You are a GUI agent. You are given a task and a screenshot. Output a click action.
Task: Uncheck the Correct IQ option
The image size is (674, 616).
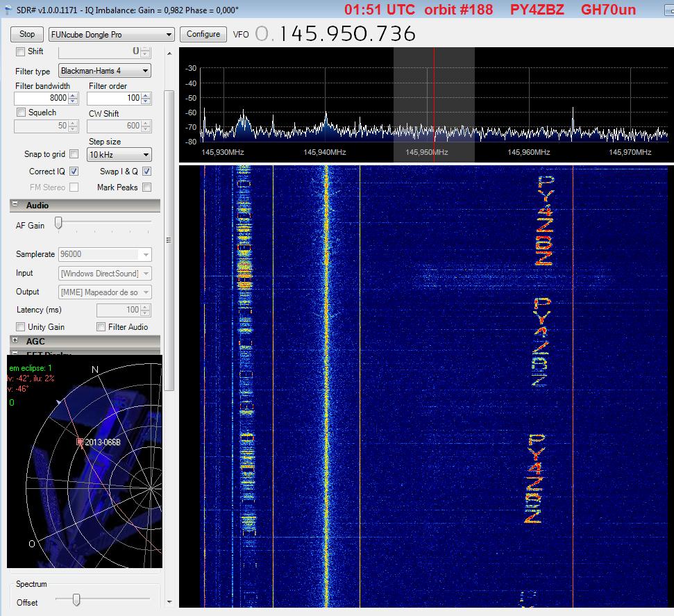(x=74, y=172)
